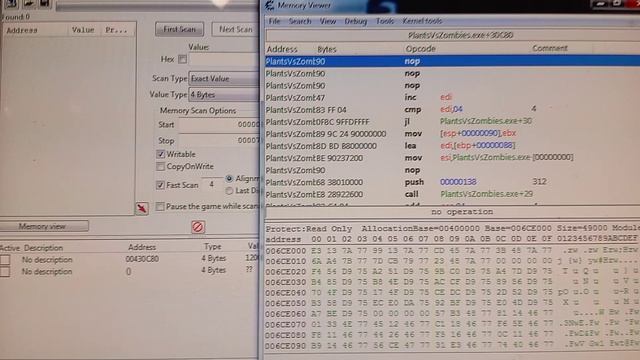This screenshot has width=640, height=360.
Task: Toggle the Hex checkbox
Action: point(182,59)
